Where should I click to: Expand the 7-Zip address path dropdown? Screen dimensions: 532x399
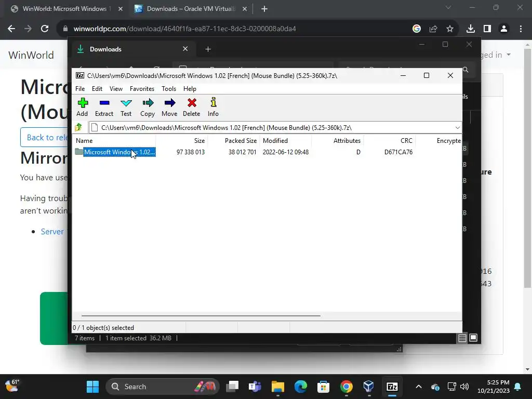click(457, 128)
